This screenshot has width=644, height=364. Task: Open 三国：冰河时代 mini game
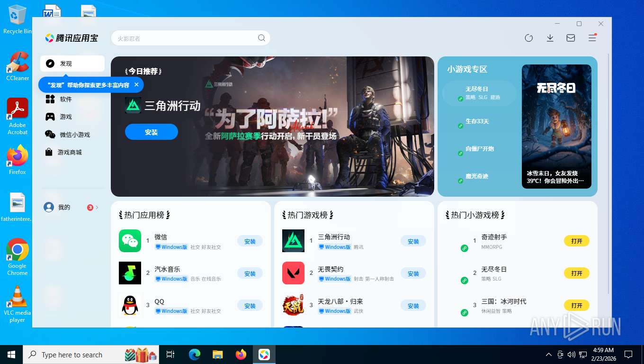tap(577, 305)
